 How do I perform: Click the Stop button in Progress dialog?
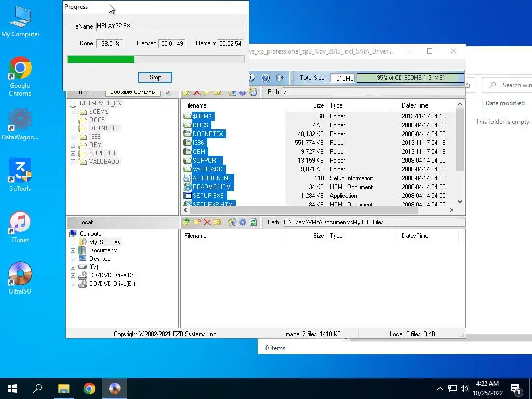(155, 77)
